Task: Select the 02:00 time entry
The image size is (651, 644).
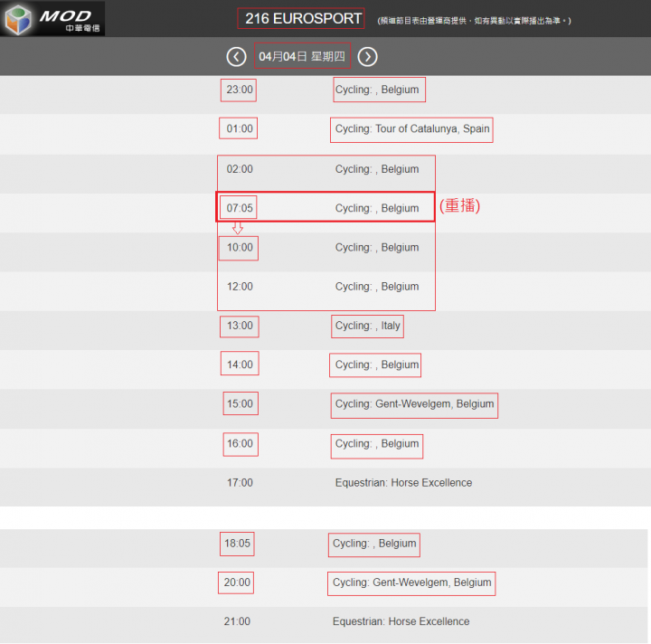Action: 240,169
